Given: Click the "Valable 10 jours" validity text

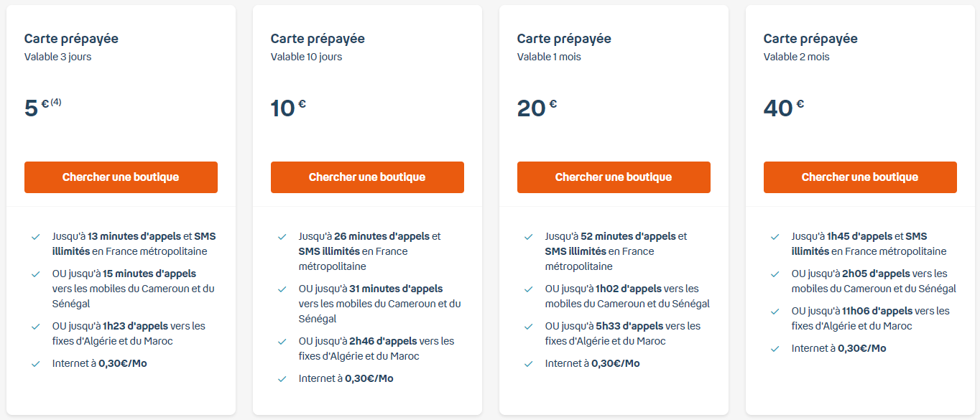Looking at the screenshot, I should pos(306,57).
